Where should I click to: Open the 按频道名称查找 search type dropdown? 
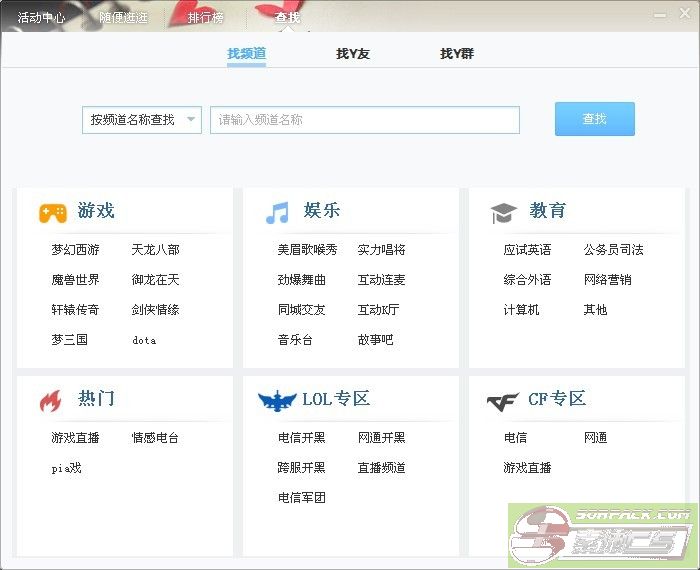(x=141, y=120)
